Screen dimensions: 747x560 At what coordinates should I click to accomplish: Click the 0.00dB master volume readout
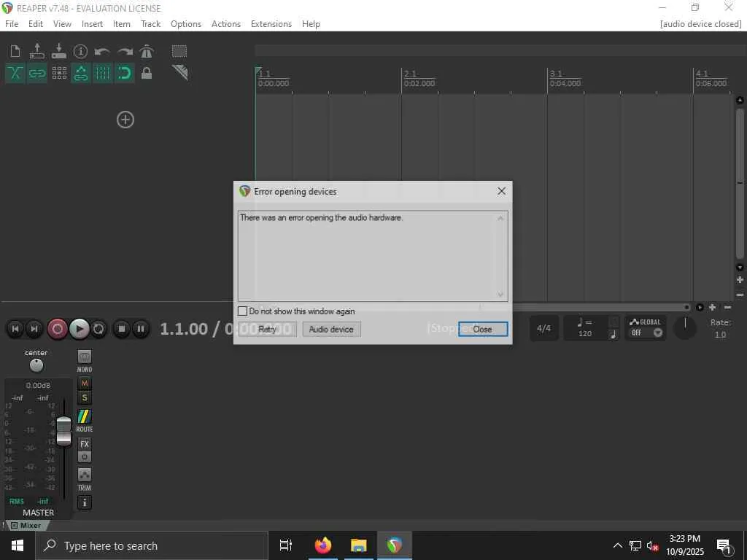38,385
